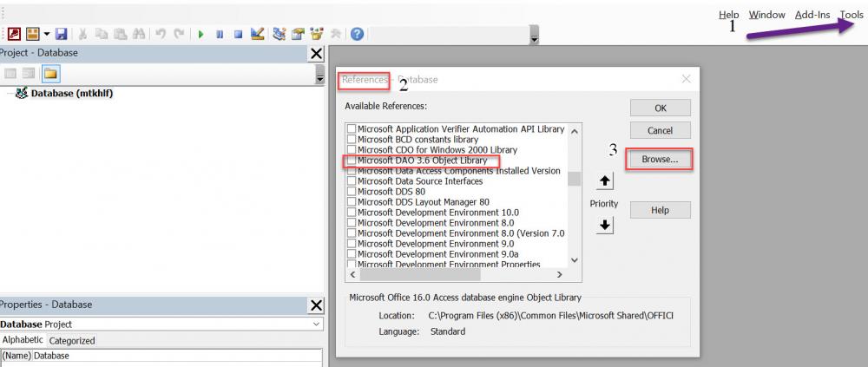Close the References - Database dialog
The width and height of the screenshot is (868, 367).
click(x=686, y=79)
